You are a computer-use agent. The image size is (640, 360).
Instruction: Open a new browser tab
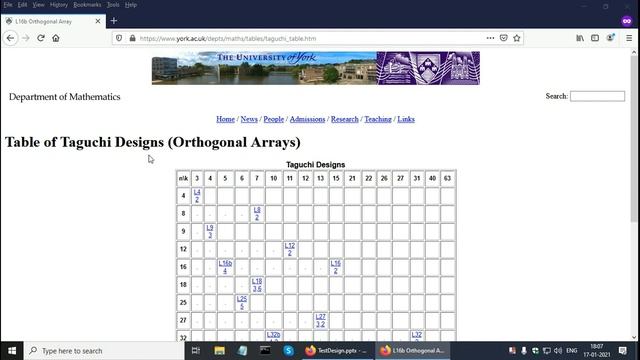(114, 21)
